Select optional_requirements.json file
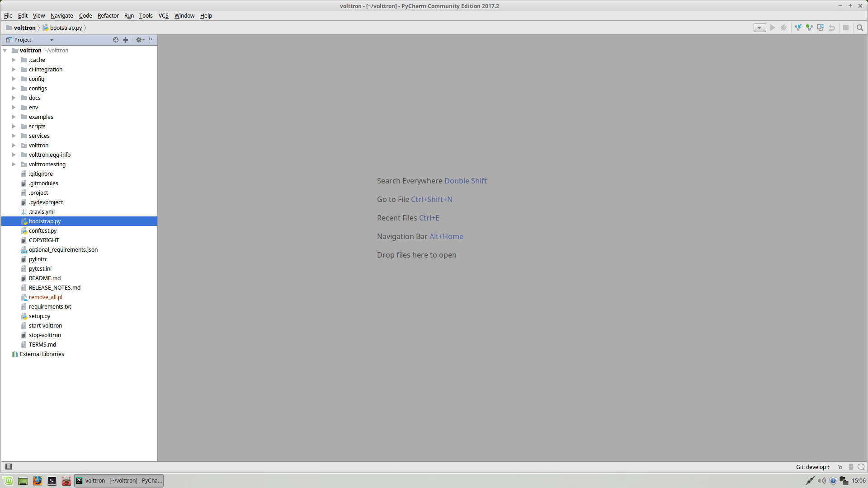The height and width of the screenshot is (488, 868). [63, 250]
